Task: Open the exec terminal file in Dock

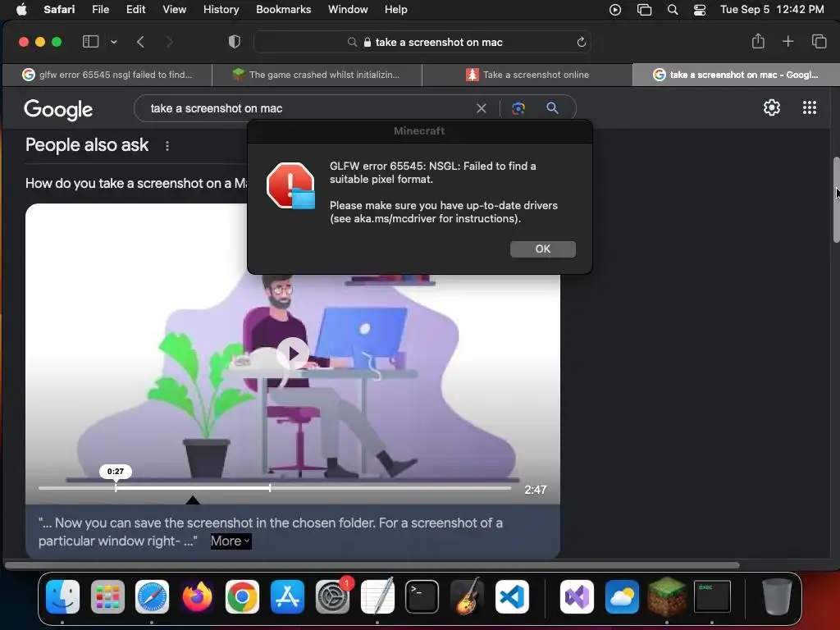Action: (x=712, y=596)
